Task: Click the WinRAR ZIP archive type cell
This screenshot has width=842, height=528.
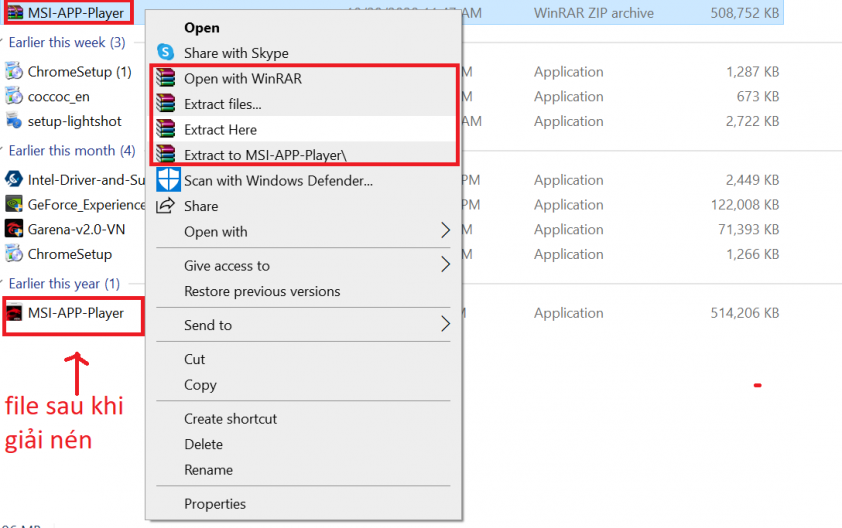Action: (593, 13)
